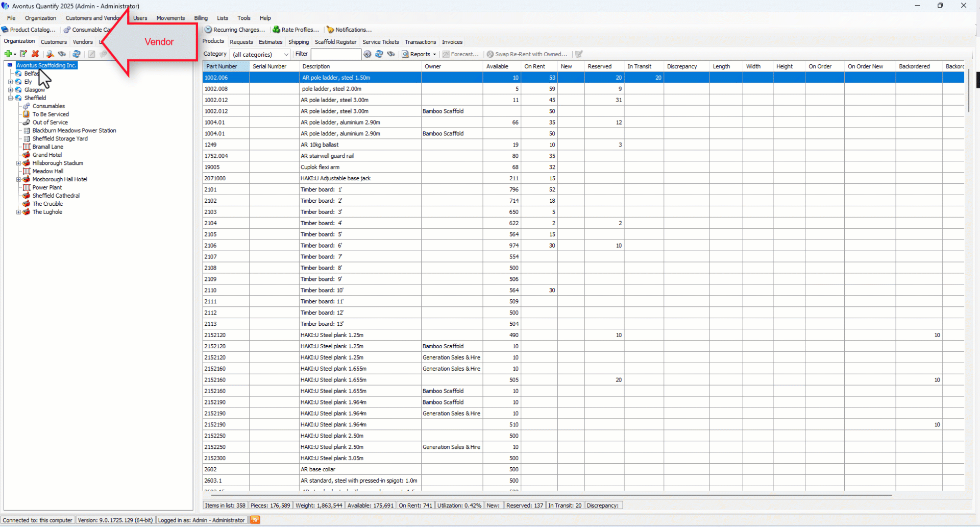Open the RSS feed icon in status bar
Screen dimensions: 980x527
pos(255,520)
